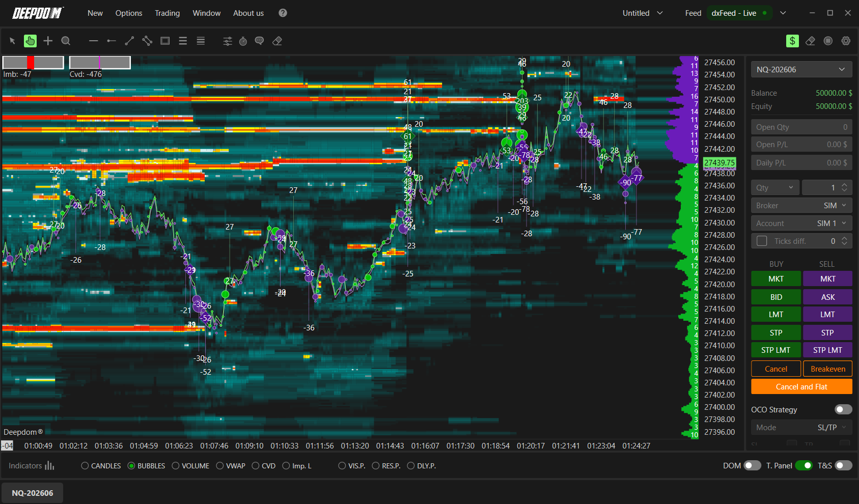Turn off the T. Panel switch
Image resolution: width=859 pixels, height=504 pixels.
tap(804, 466)
